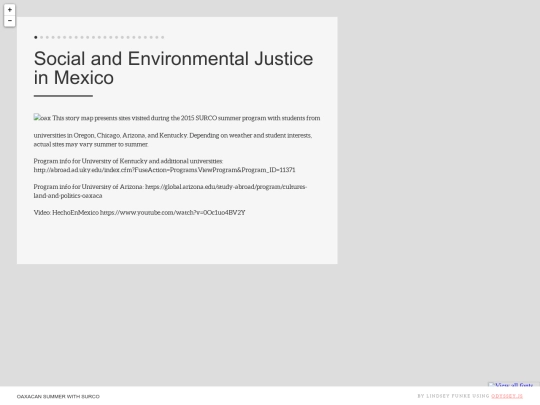The height and width of the screenshot is (405, 540).
Task: Click the broken 'oax' image placeholder
Action: pyautogui.click(x=42, y=118)
